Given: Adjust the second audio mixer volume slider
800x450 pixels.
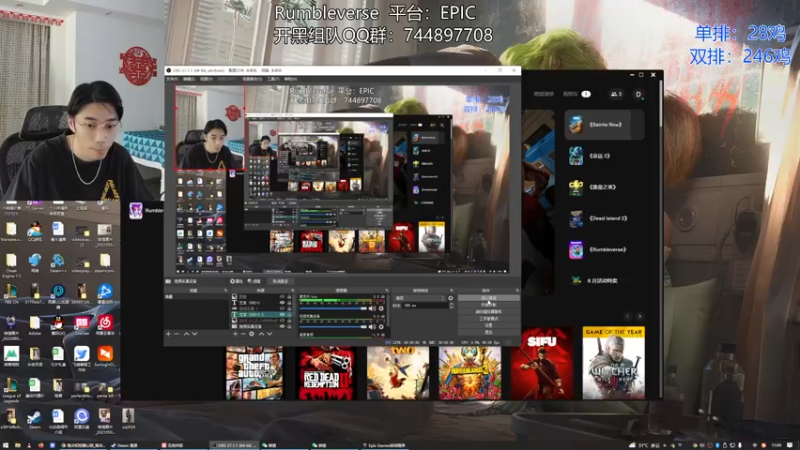Looking at the screenshot, I should coord(333,327).
